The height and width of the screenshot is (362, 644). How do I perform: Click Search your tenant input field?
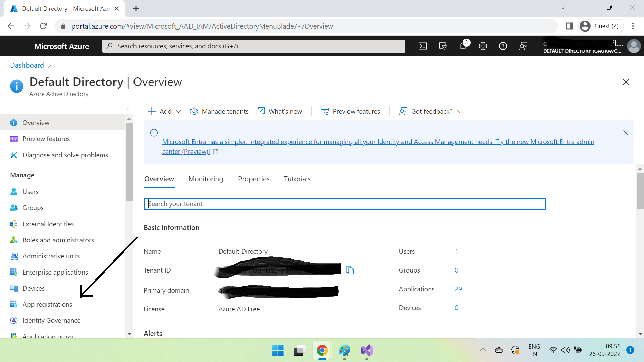pos(345,204)
